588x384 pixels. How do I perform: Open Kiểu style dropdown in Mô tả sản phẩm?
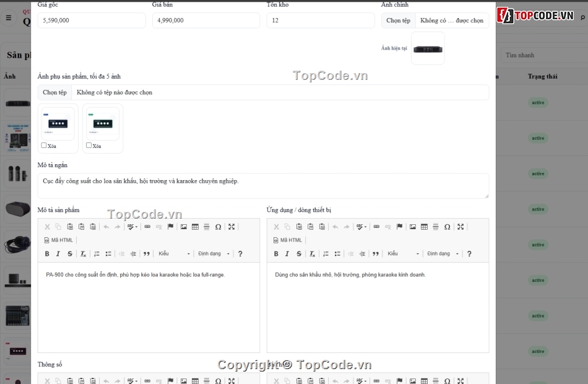click(x=174, y=254)
